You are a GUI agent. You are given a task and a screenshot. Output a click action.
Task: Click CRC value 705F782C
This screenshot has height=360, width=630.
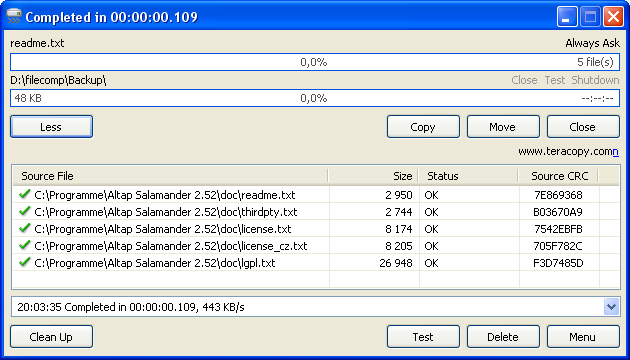[558, 246]
